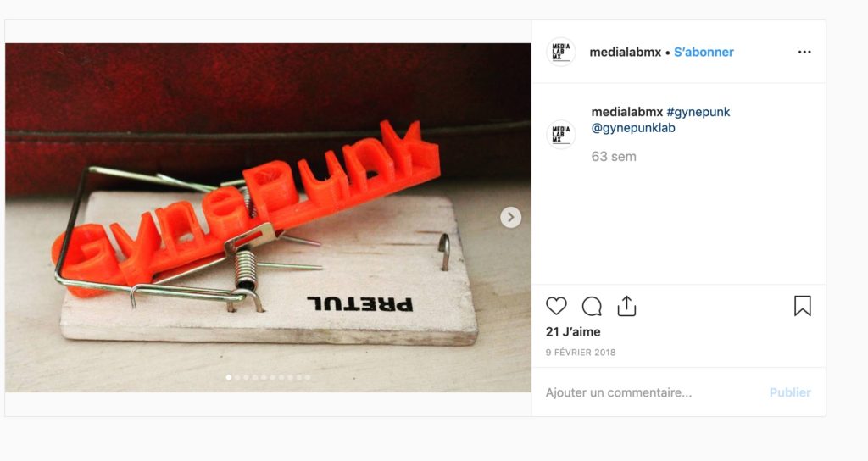Click the medialabmx username in the caption
Viewport: 868px width, 461px height.
(626, 112)
